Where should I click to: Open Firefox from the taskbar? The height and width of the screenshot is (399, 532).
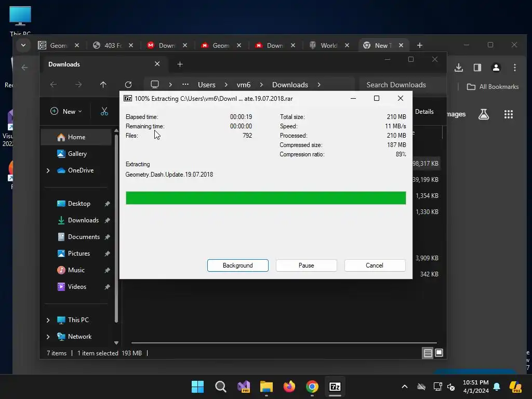point(289,387)
